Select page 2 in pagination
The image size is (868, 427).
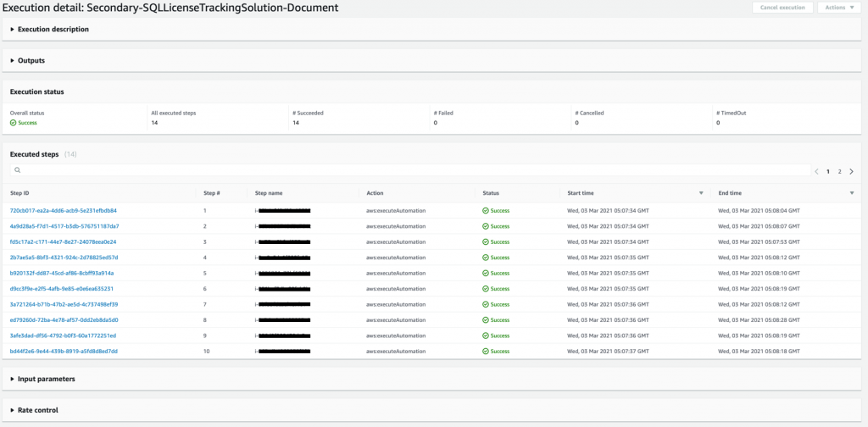(839, 171)
